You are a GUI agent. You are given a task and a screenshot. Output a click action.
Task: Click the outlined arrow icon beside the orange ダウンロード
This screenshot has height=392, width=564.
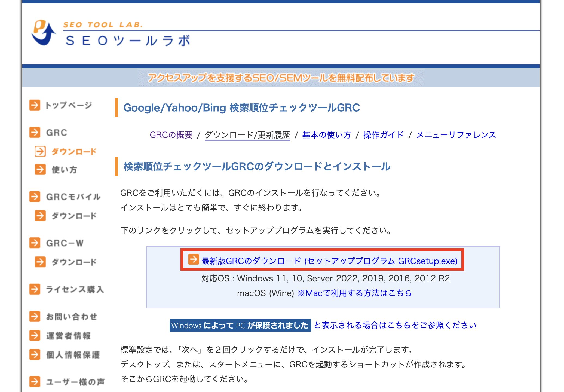40,151
